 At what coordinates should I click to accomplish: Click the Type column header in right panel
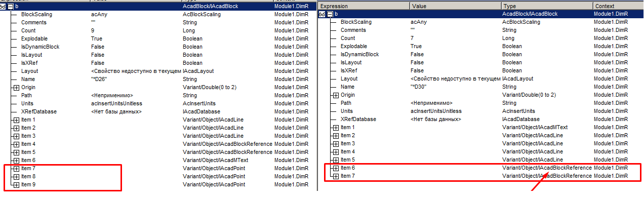pos(547,6)
